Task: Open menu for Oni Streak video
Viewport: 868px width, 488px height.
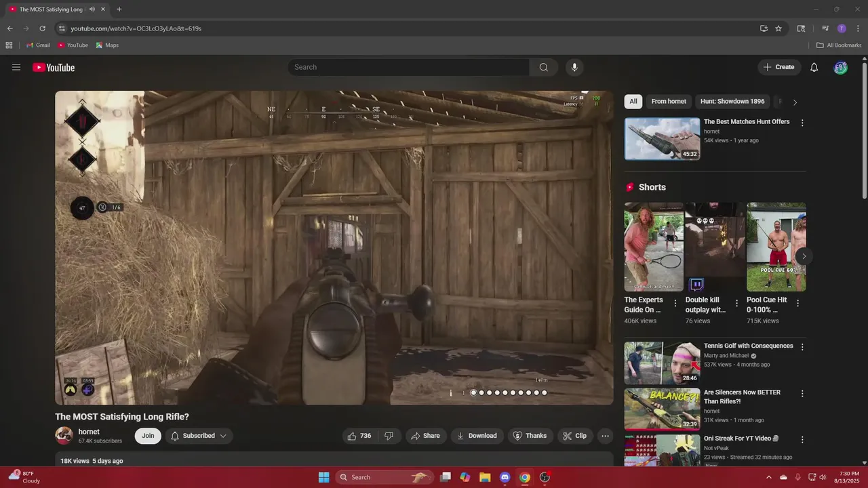Action: 802,440
